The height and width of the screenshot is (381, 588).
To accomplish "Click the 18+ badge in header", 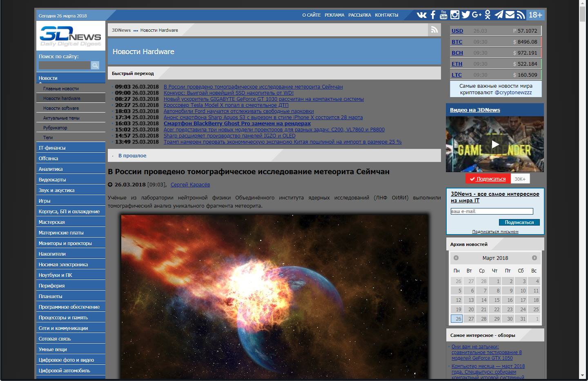I will pyautogui.click(x=535, y=15).
